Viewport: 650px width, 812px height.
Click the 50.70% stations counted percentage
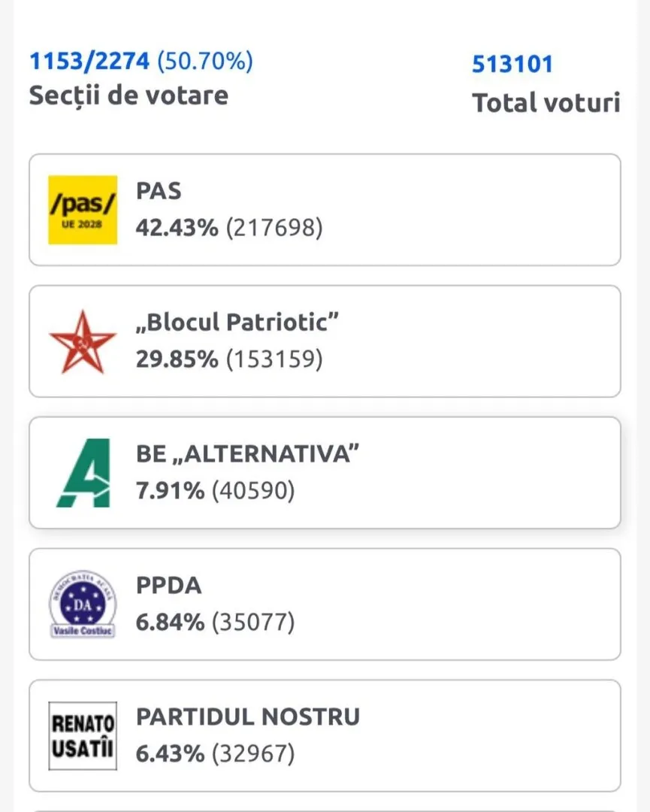coord(204,61)
